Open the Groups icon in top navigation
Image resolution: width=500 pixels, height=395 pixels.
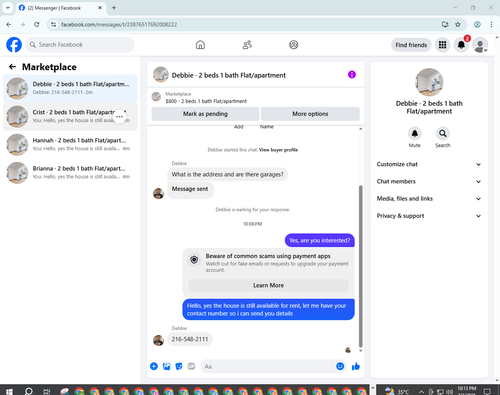tap(294, 45)
